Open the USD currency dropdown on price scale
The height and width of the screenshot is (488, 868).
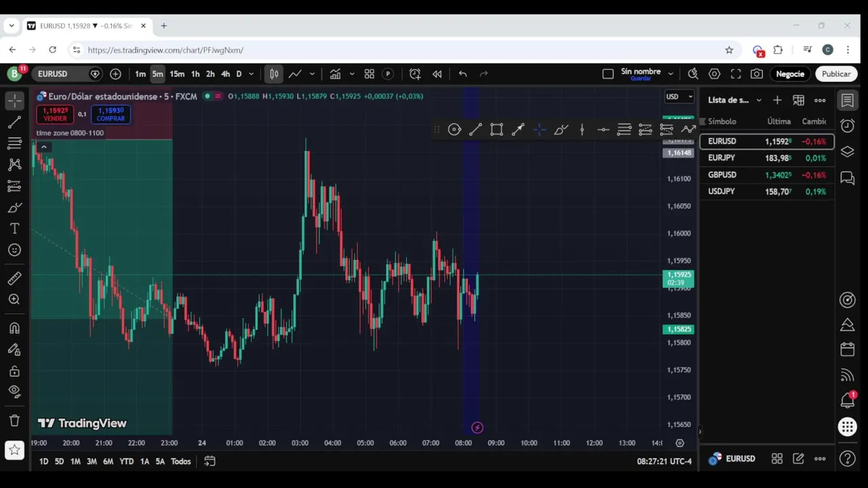tap(679, 96)
